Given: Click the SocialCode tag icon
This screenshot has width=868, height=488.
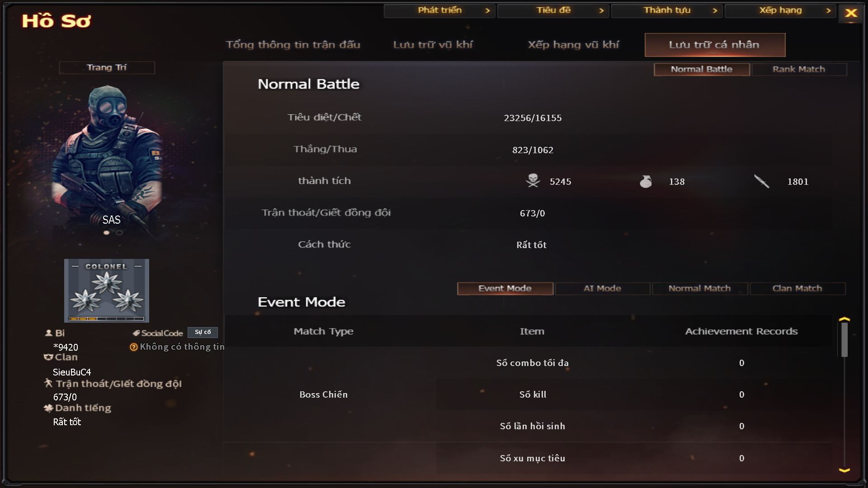Looking at the screenshot, I should coord(136,333).
